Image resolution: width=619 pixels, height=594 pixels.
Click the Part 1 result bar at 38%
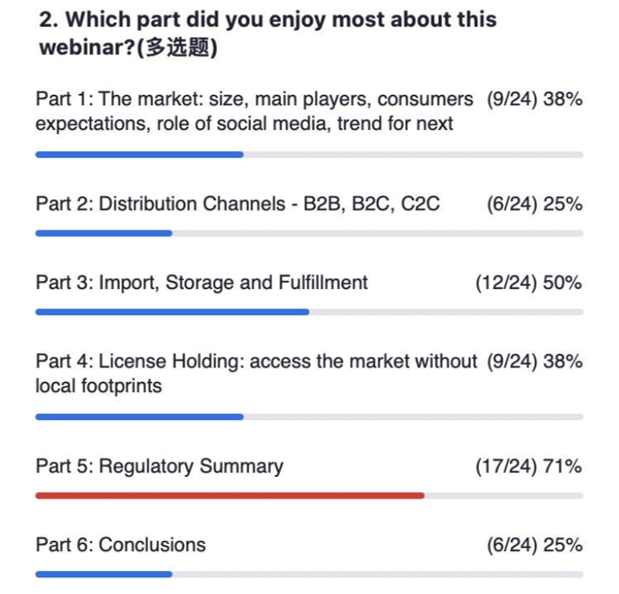(x=309, y=155)
